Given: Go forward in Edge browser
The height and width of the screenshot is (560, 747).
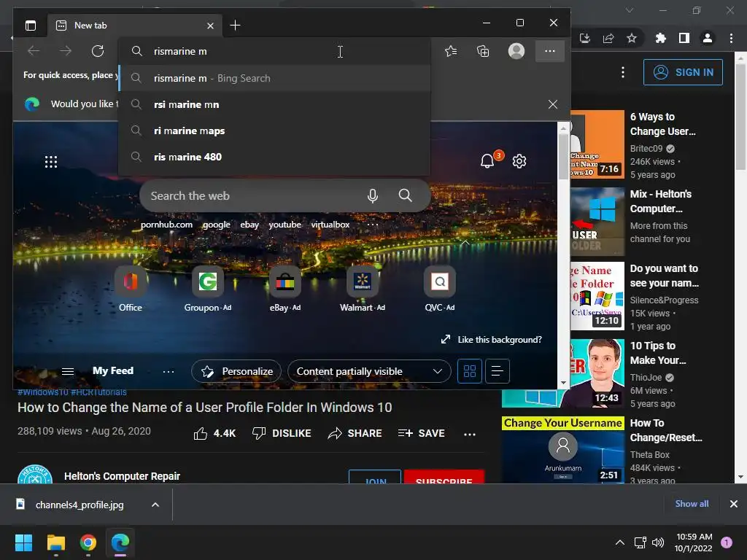Looking at the screenshot, I should (66, 51).
